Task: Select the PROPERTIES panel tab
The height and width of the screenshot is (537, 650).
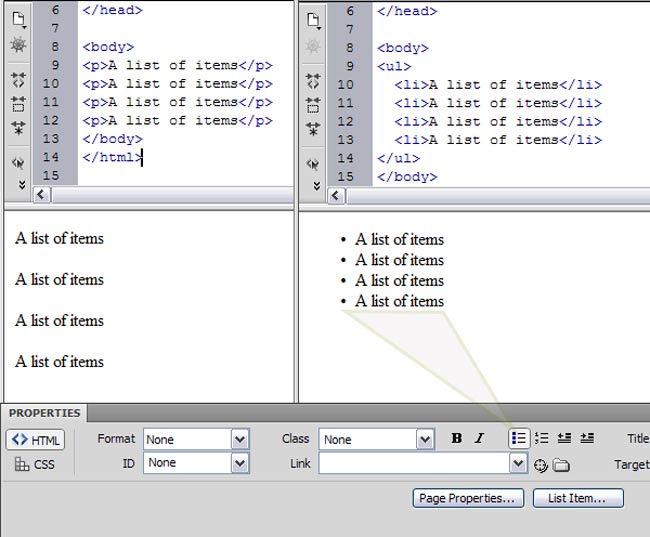Action: tap(44, 413)
